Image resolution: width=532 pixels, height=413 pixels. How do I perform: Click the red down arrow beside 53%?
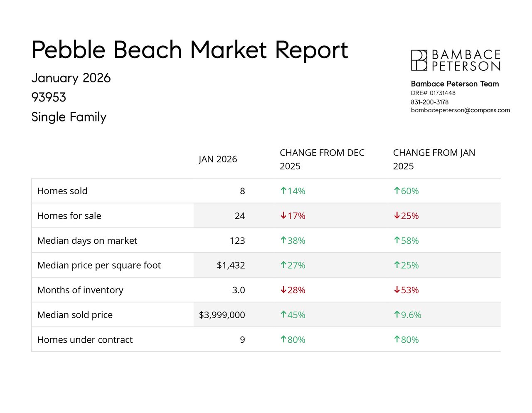[x=397, y=290]
